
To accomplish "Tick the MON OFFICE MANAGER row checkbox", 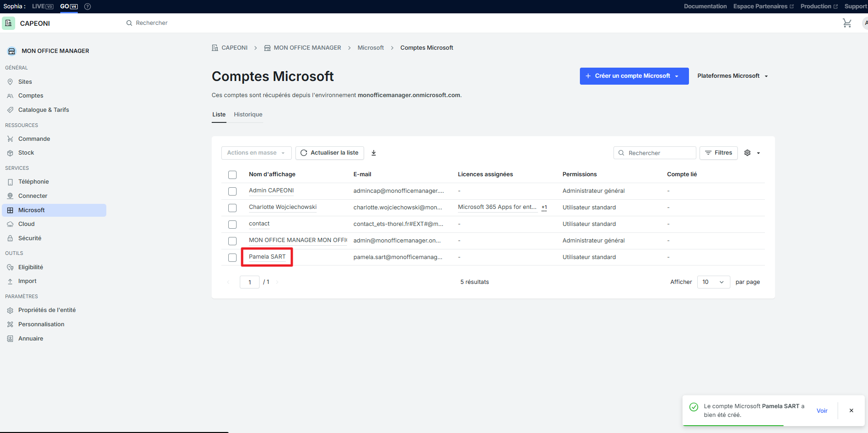I will (x=232, y=241).
